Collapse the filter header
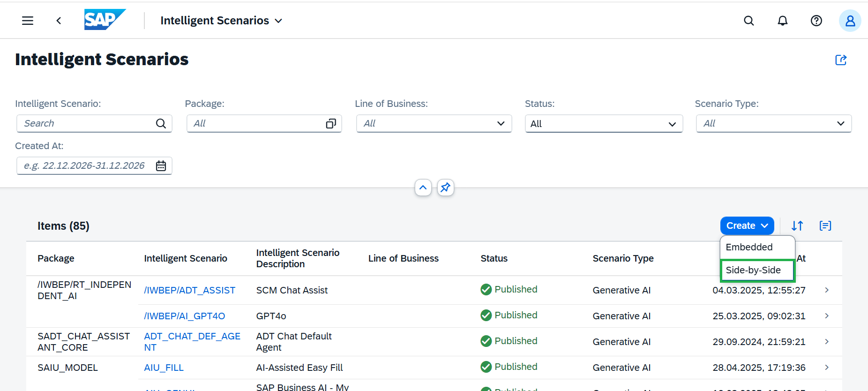This screenshot has height=391, width=868. [x=423, y=188]
